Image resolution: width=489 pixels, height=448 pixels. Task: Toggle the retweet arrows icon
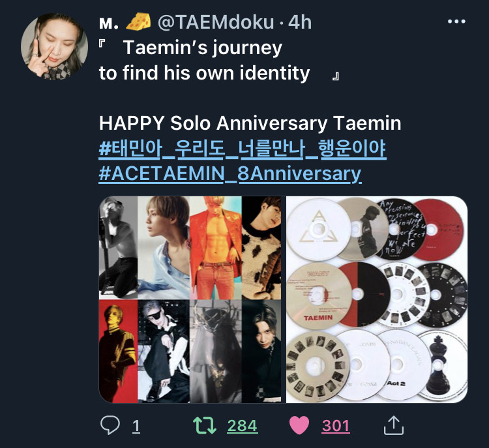(x=205, y=426)
